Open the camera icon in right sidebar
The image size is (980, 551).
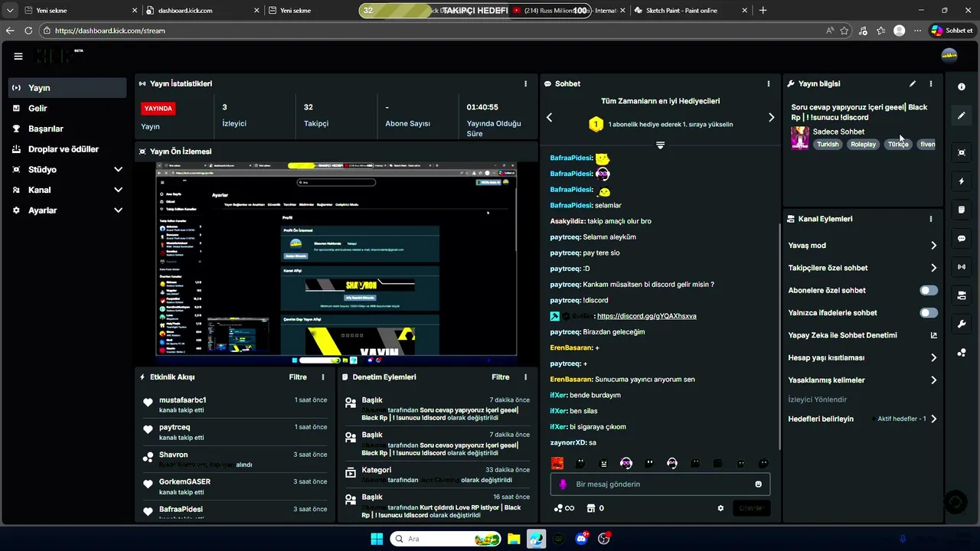(x=962, y=295)
